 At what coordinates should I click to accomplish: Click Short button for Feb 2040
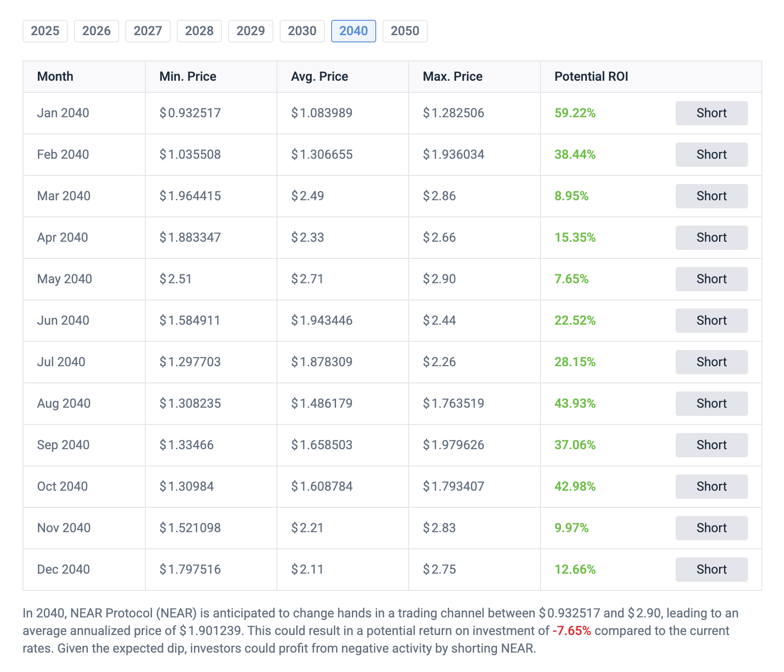711,155
